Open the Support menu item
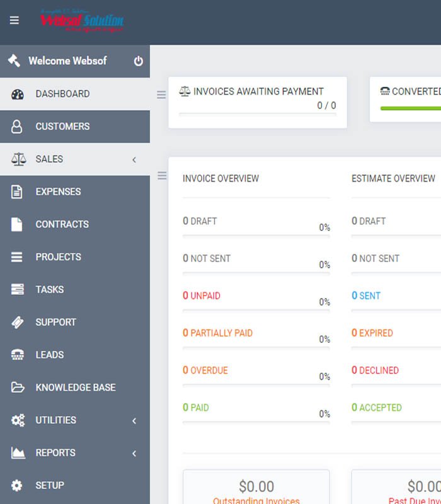 [x=75, y=322]
